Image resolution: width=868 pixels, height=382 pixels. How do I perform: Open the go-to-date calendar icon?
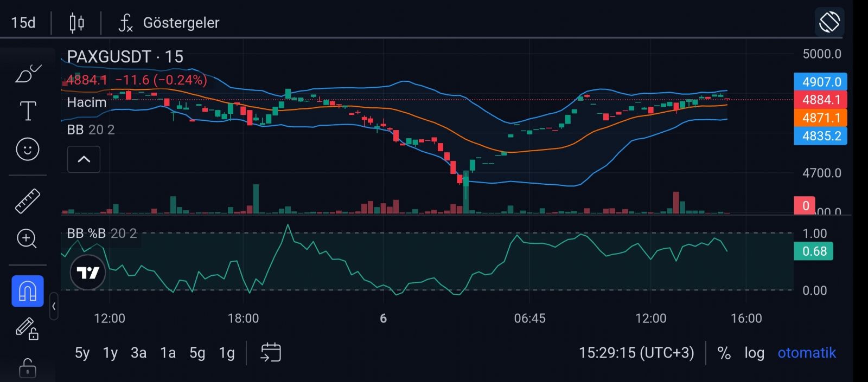tap(271, 353)
